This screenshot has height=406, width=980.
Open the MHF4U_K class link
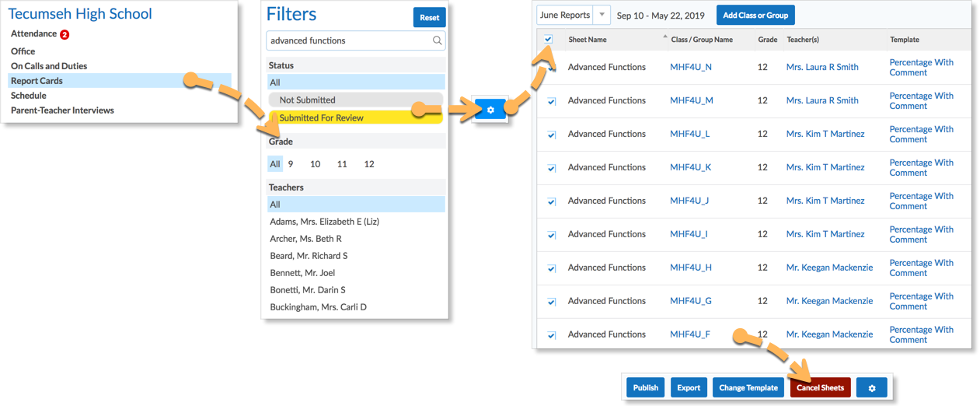[x=690, y=167]
